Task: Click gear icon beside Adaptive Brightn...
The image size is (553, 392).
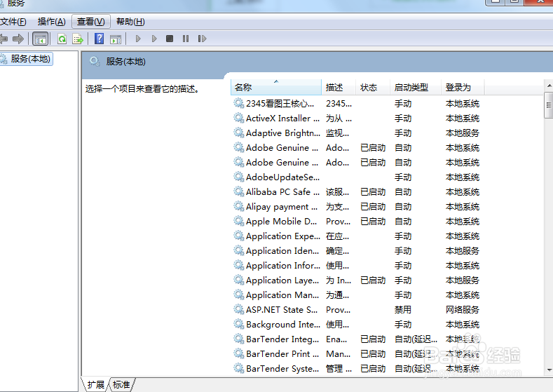Action: click(x=239, y=133)
